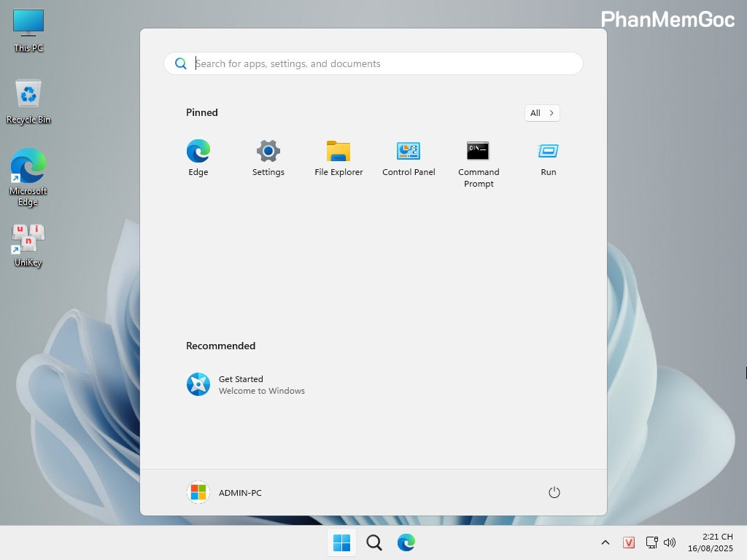
Task: Expand hidden icons in the system tray
Action: click(605, 542)
